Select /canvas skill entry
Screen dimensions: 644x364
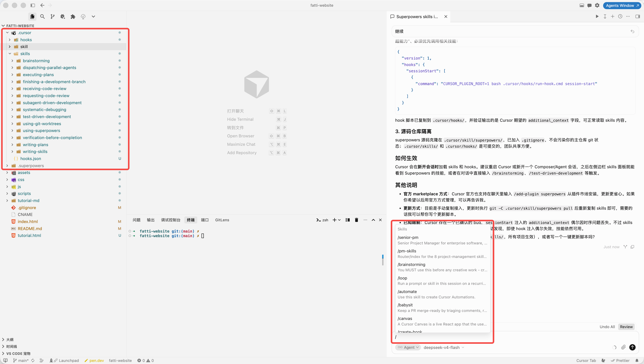coord(442,321)
